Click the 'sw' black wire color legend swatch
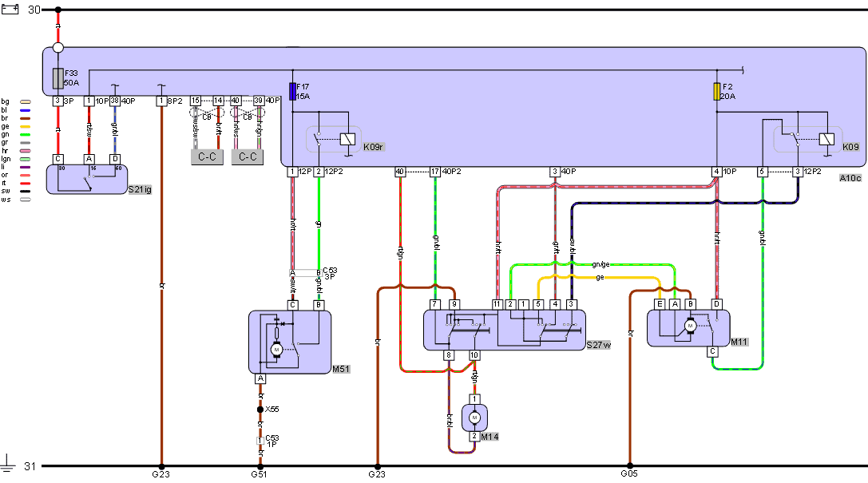The image size is (868, 483). tap(25, 192)
